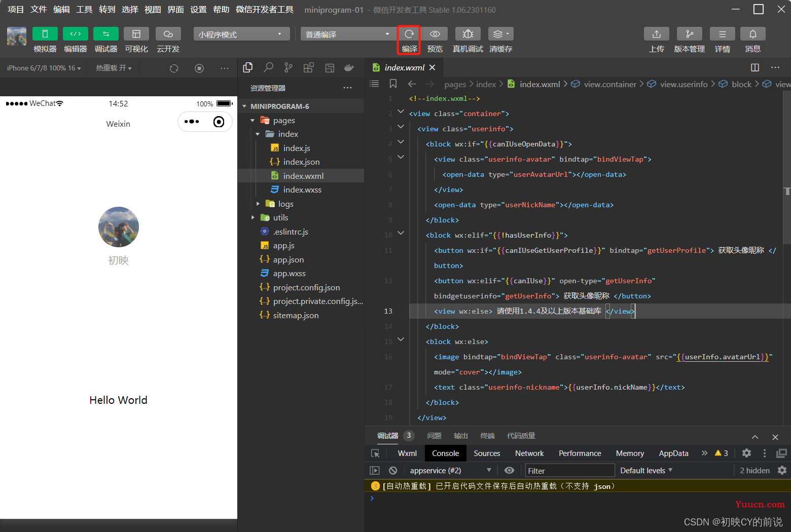
Task: Open the 项目 menu
Action: coord(16,10)
